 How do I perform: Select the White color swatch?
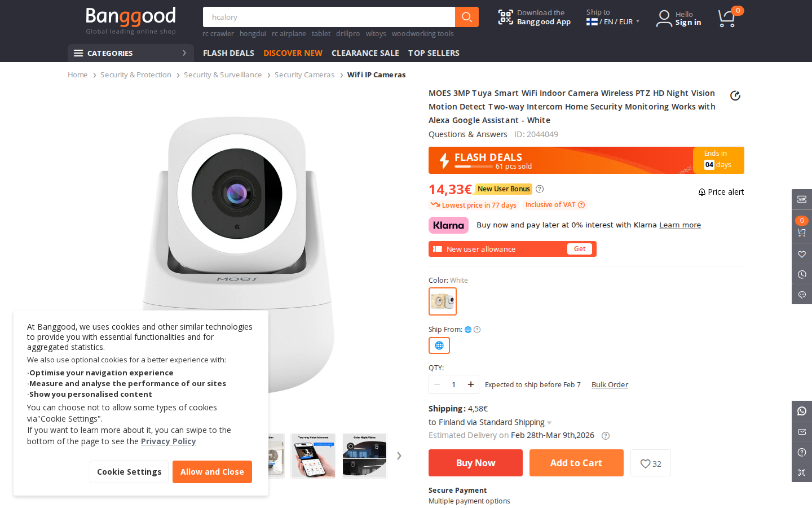pos(443,301)
